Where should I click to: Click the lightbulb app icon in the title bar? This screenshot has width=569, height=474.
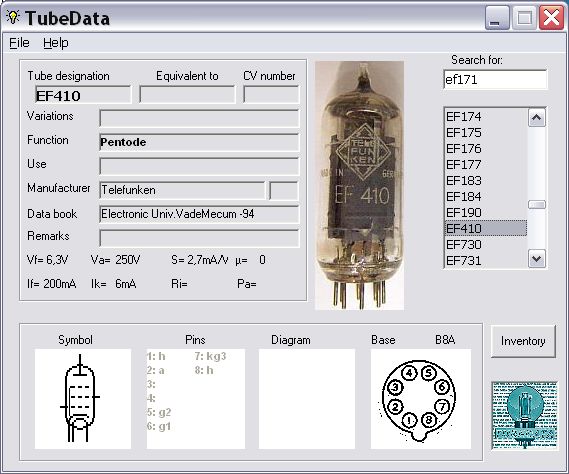click(13, 17)
